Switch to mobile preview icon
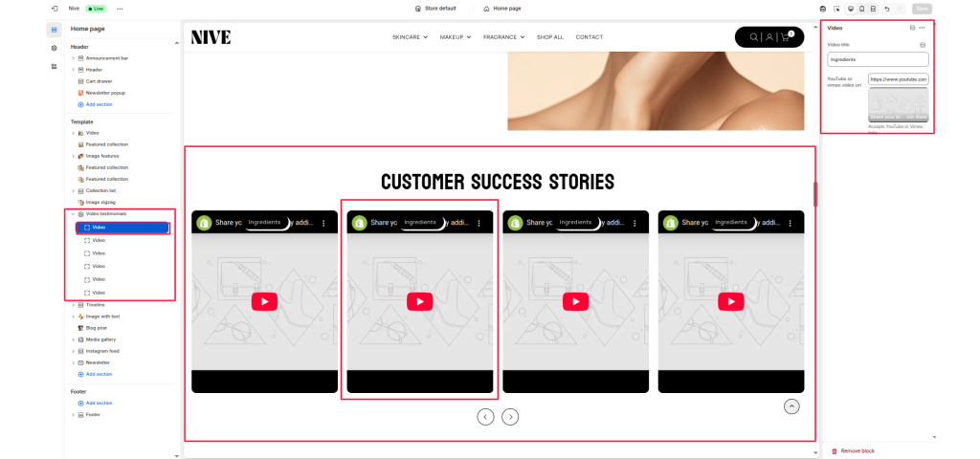 [862, 9]
